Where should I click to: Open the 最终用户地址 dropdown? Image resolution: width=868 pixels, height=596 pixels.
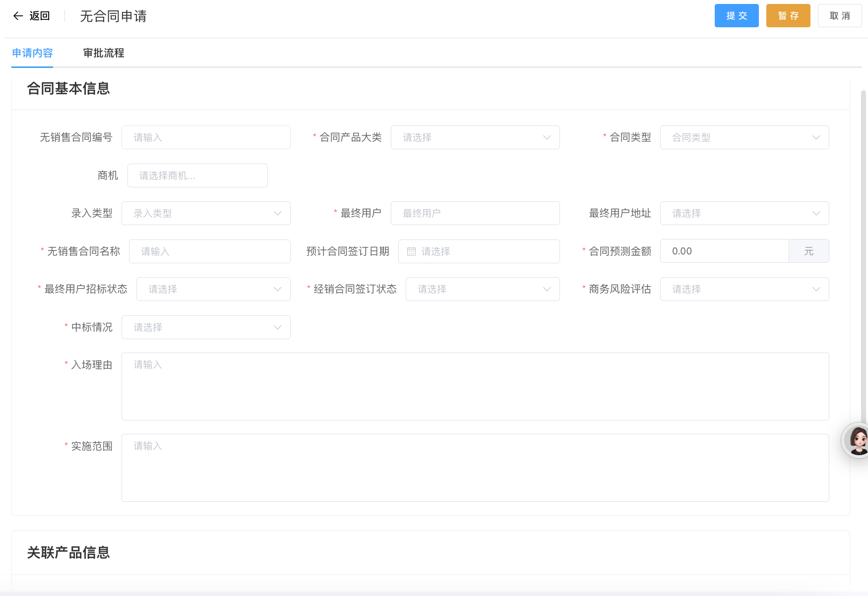[x=744, y=213]
